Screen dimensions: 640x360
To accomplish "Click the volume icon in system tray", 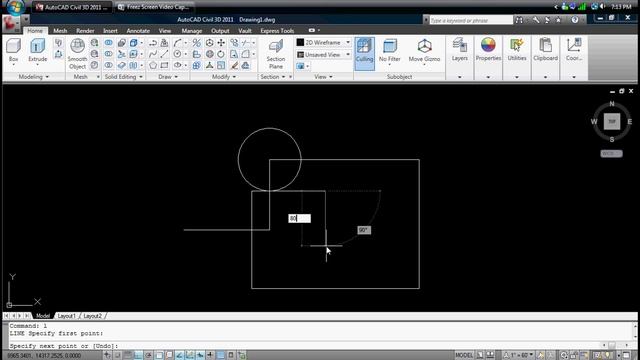I will click(603, 7).
